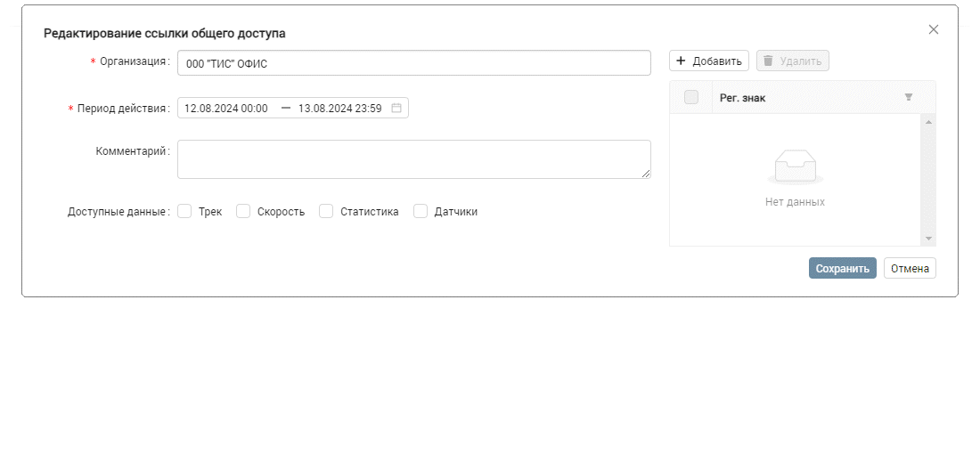
Task: Close the shared link editing dialog
Action: coord(934,29)
